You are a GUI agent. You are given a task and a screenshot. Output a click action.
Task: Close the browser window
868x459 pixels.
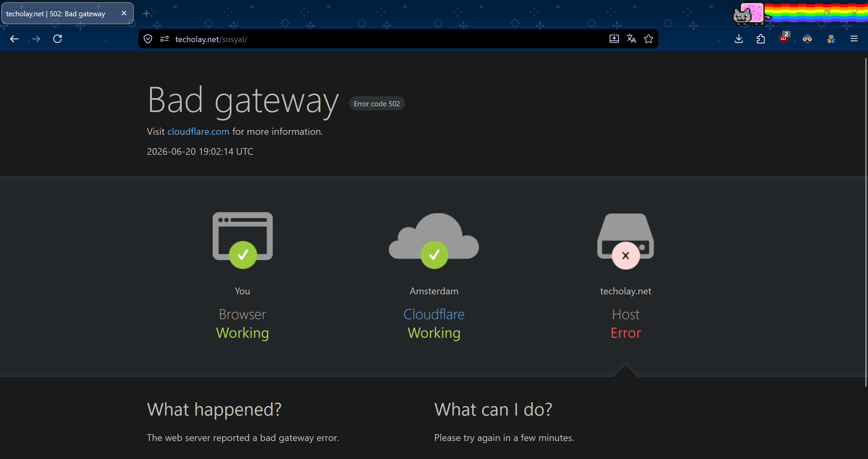click(x=854, y=13)
